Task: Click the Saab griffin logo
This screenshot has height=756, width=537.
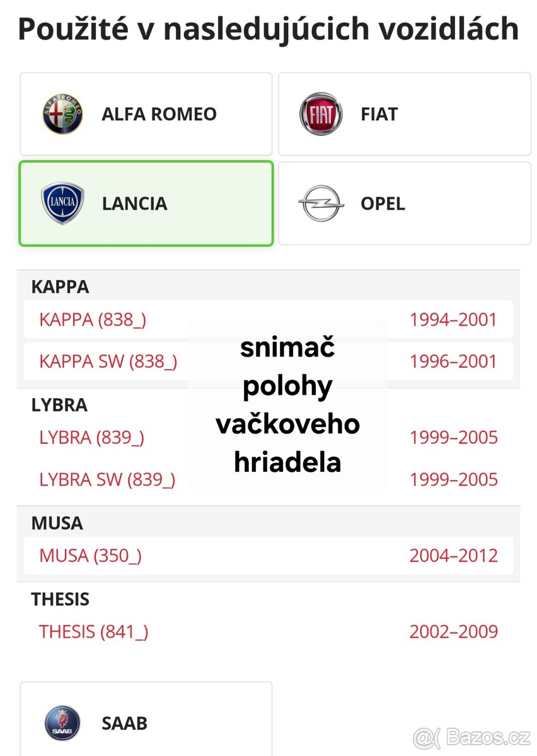Action: coord(62,723)
